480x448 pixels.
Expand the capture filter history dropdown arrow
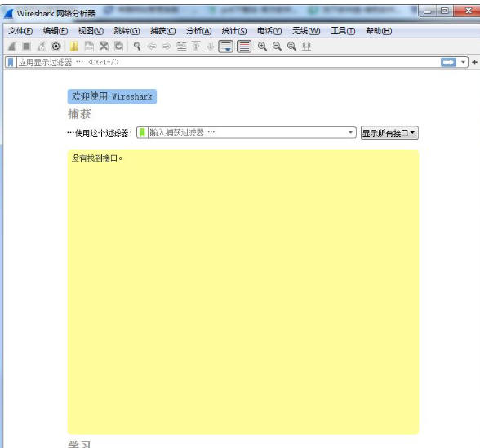click(350, 133)
